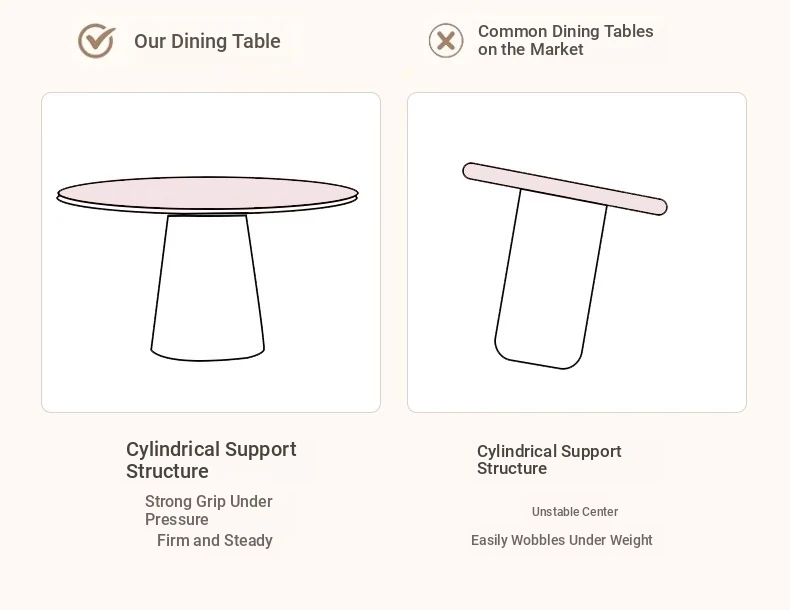
Task: Click the word "Pressure" in left caption
Action: pos(177,519)
